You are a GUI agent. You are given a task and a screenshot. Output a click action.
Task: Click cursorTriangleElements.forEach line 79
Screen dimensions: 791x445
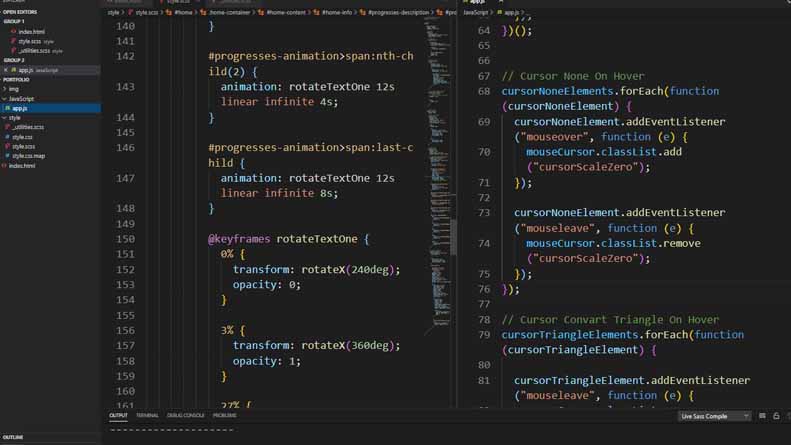[623, 335]
